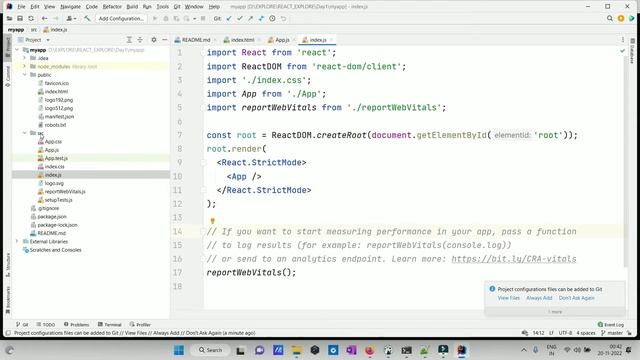This screenshot has width=640, height=360.
Task: Open the Profiler tool window
Action: (x=140, y=324)
